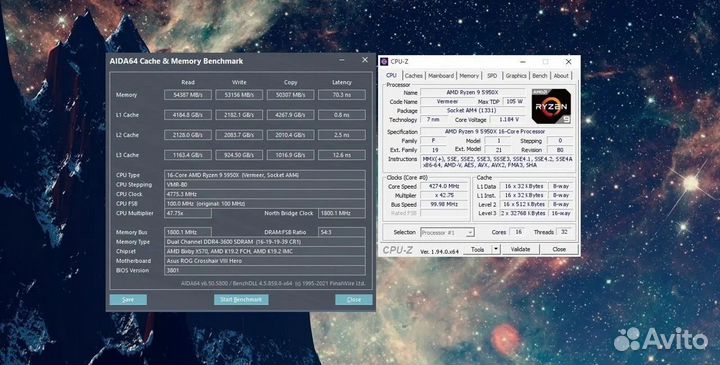Go to the About tab in CPU-Z
The image size is (720, 365).
[x=561, y=76]
